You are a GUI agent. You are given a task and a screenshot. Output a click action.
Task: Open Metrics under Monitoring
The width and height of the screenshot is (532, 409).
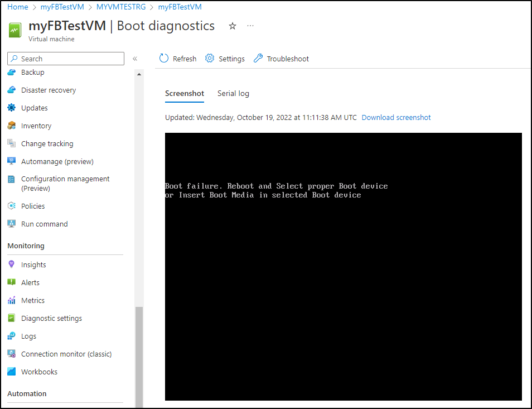tap(33, 300)
